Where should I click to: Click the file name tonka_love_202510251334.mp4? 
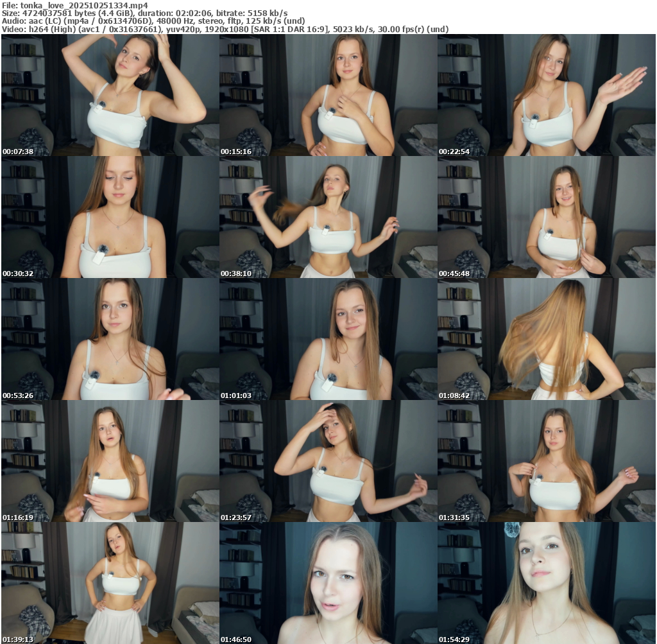(84, 5)
